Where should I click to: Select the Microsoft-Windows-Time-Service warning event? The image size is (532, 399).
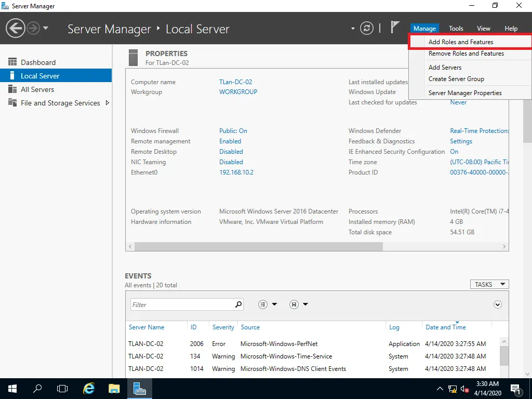(x=312, y=356)
